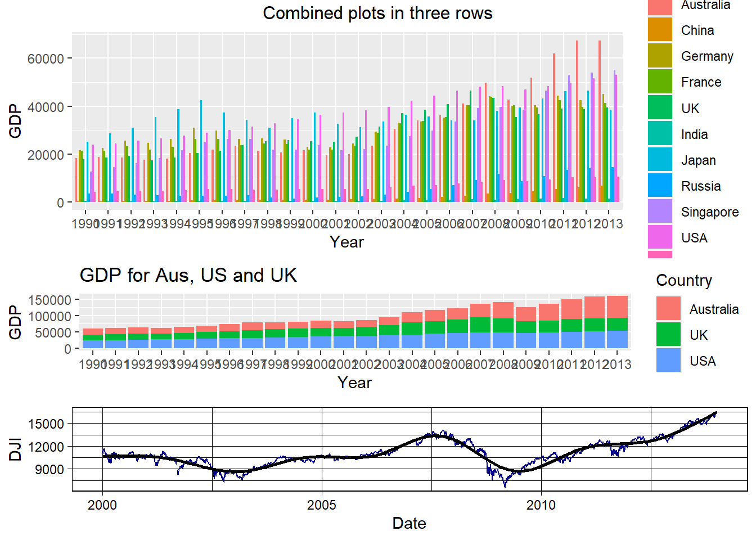Viewport: 756px width, 540px height.
Task: Click the UK green swatch under the Country legend
Action: click(668, 335)
